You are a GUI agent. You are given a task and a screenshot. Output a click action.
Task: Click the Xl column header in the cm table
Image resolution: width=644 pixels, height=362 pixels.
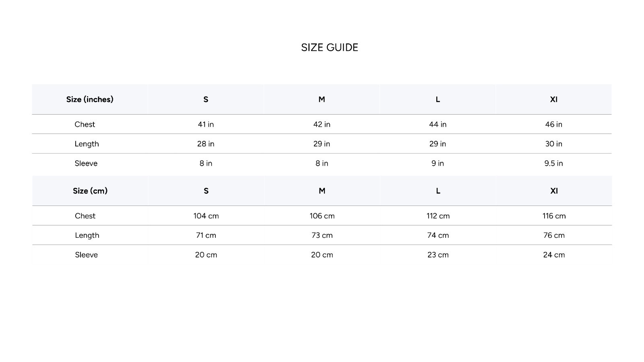coord(554,191)
